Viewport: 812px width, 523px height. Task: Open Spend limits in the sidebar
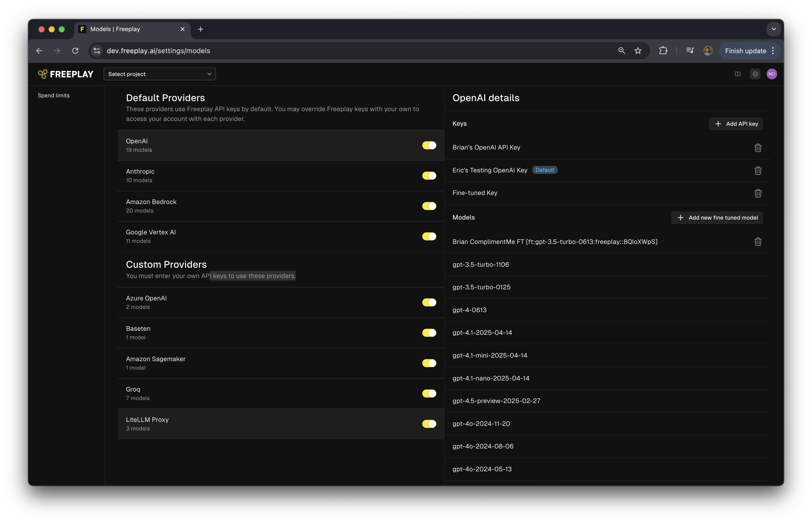pos(54,95)
